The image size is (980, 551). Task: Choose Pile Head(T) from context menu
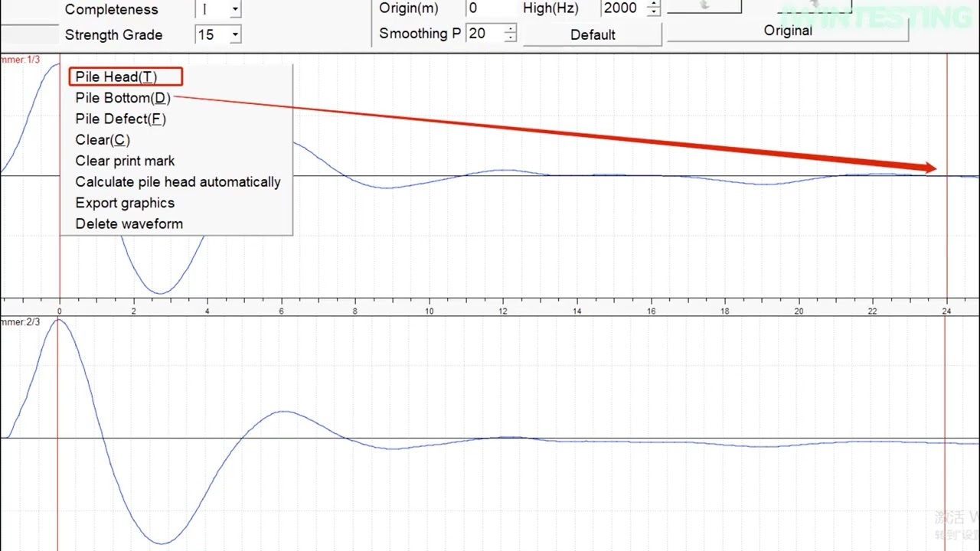[116, 77]
